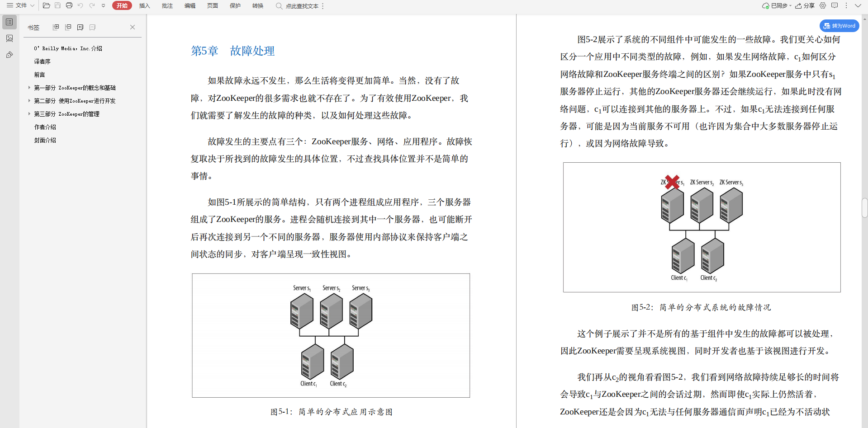Expand the 第一部分 ZooKeeper的概念和基础 bookmark

pyautogui.click(x=29, y=88)
